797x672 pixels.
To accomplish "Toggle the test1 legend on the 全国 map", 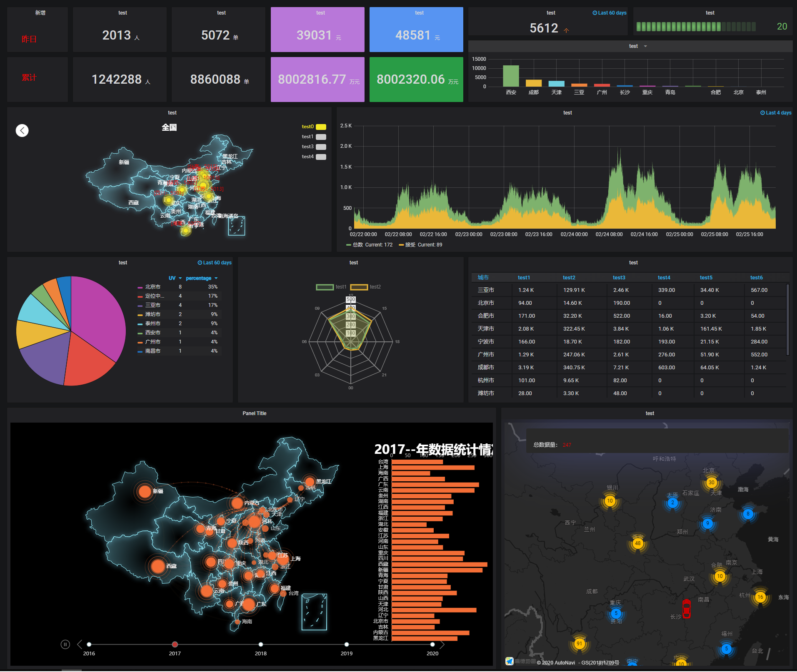I will 314,137.
